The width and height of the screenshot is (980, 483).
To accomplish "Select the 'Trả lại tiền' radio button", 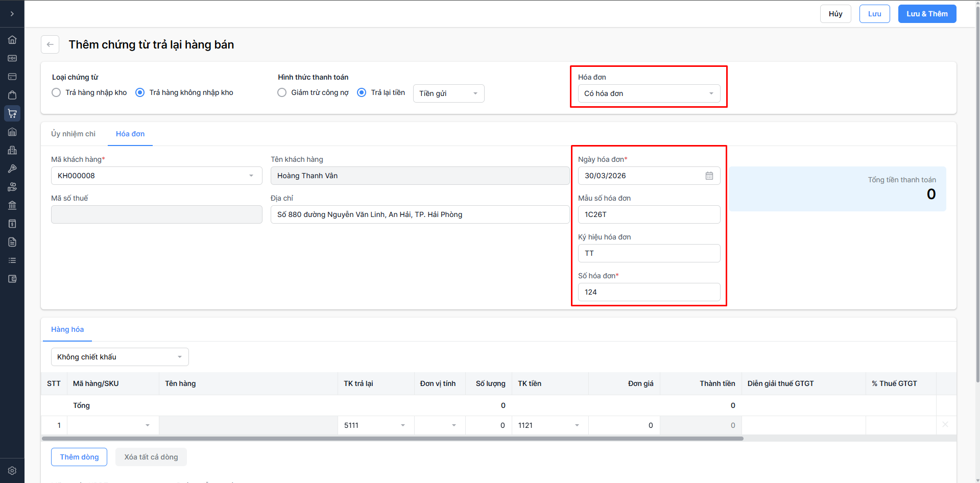I will click(x=362, y=92).
